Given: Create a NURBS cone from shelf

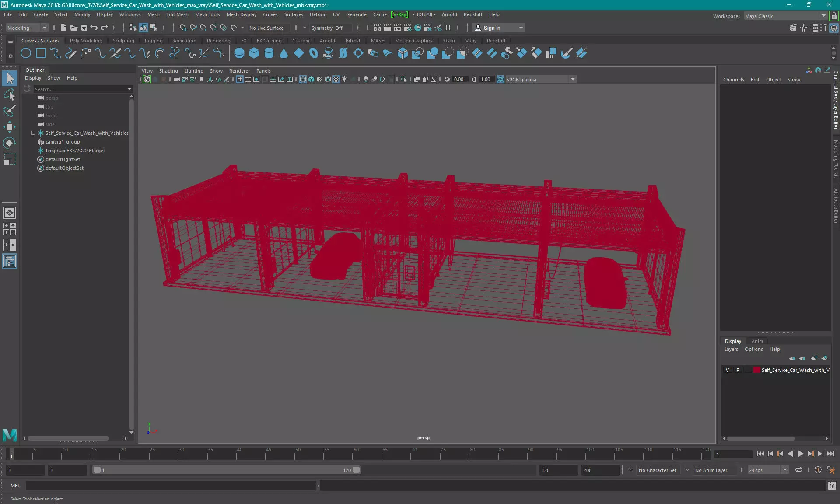Looking at the screenshot, I should tap(284, 53).
